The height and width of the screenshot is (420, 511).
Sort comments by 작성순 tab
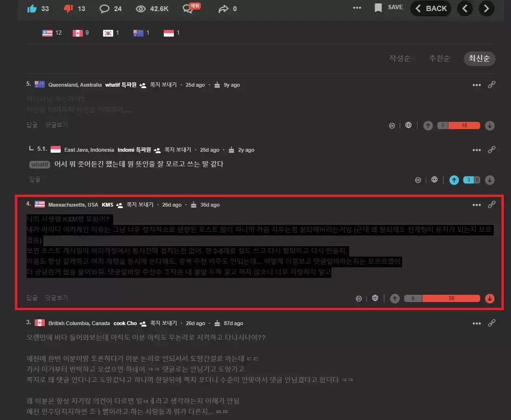pos(400,58)
